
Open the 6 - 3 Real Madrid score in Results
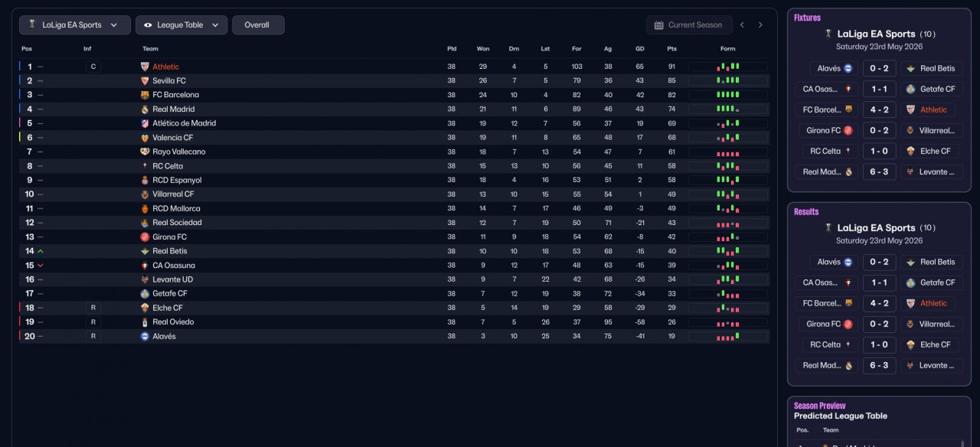[x=880, y=365]
